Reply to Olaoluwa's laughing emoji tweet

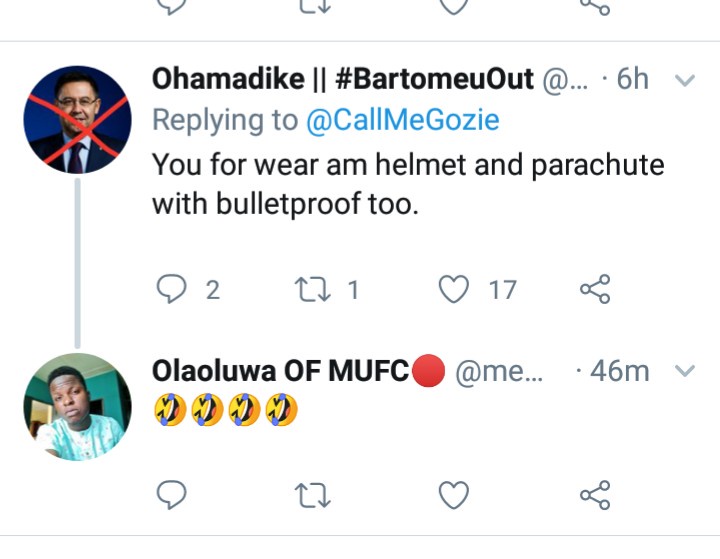[x=174, y=494]
